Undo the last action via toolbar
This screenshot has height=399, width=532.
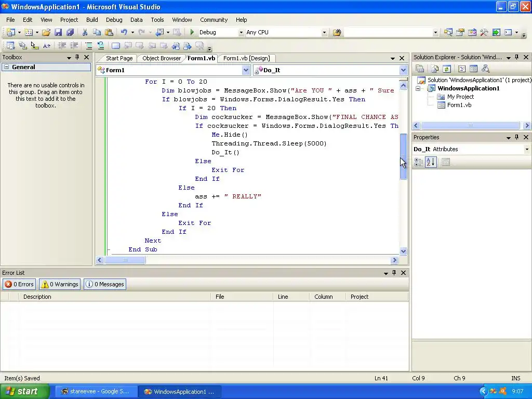124,32
